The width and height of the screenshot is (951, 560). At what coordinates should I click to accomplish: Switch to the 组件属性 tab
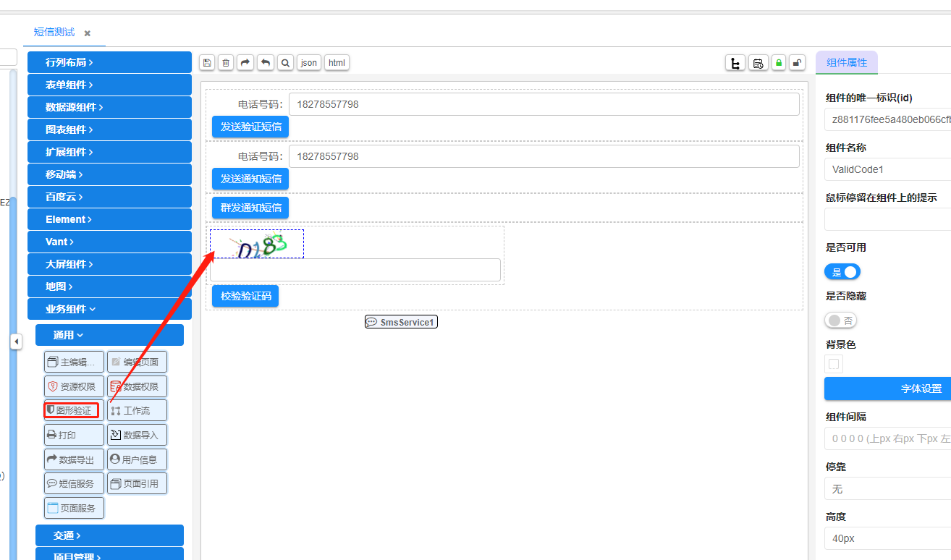tap(846, 63)
